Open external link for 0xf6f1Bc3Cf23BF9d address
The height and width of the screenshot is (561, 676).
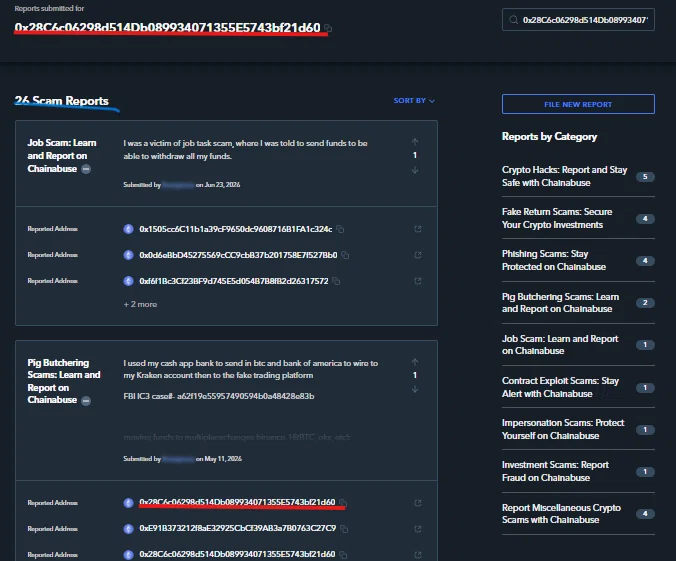tap(418, 281)
